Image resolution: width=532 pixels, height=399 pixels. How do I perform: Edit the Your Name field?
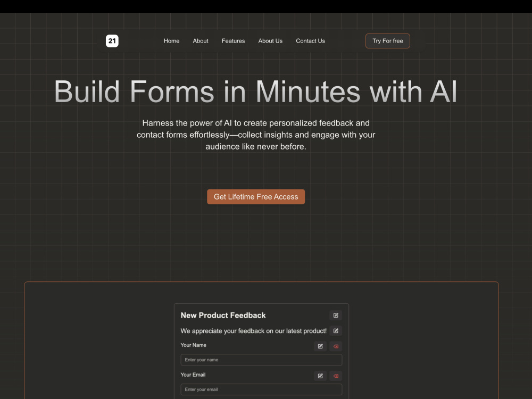[x=320, y=346]
